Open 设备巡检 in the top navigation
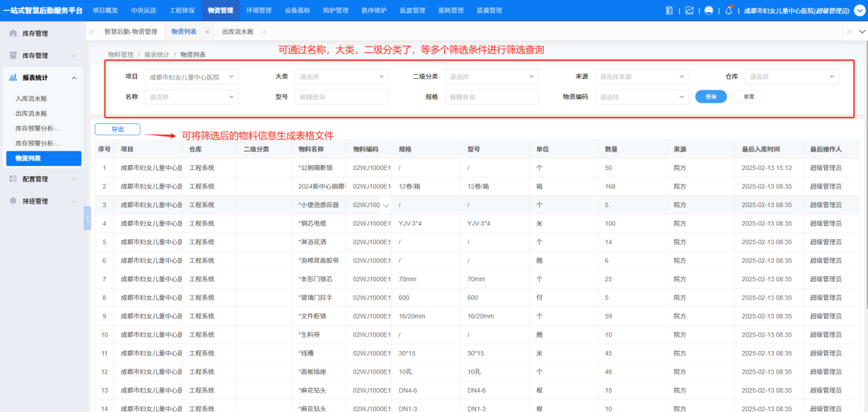Screen dimensions: 868x412 coord(297,10)
